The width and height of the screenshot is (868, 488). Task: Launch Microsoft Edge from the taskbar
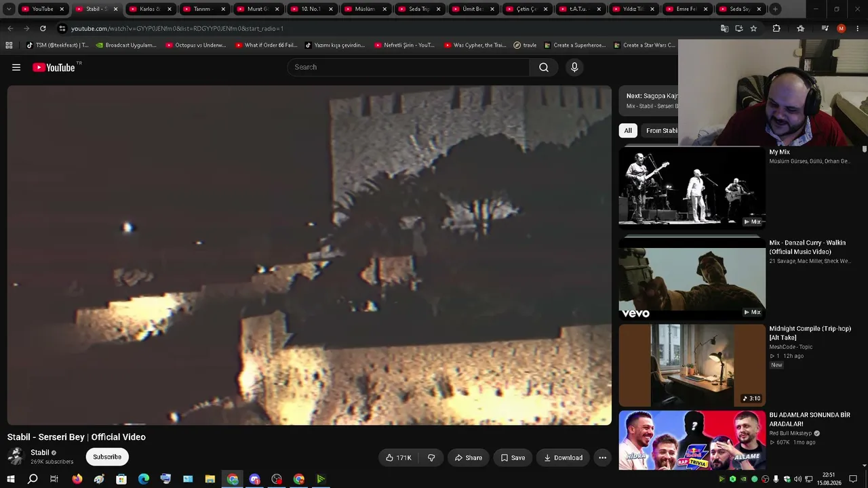(144, 479)
